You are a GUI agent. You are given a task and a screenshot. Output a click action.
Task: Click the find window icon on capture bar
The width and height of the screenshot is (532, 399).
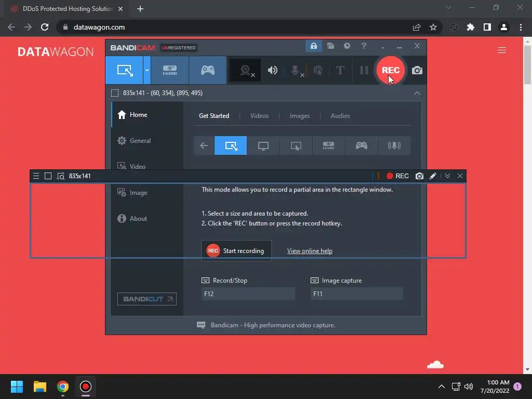tap(61, 176)
